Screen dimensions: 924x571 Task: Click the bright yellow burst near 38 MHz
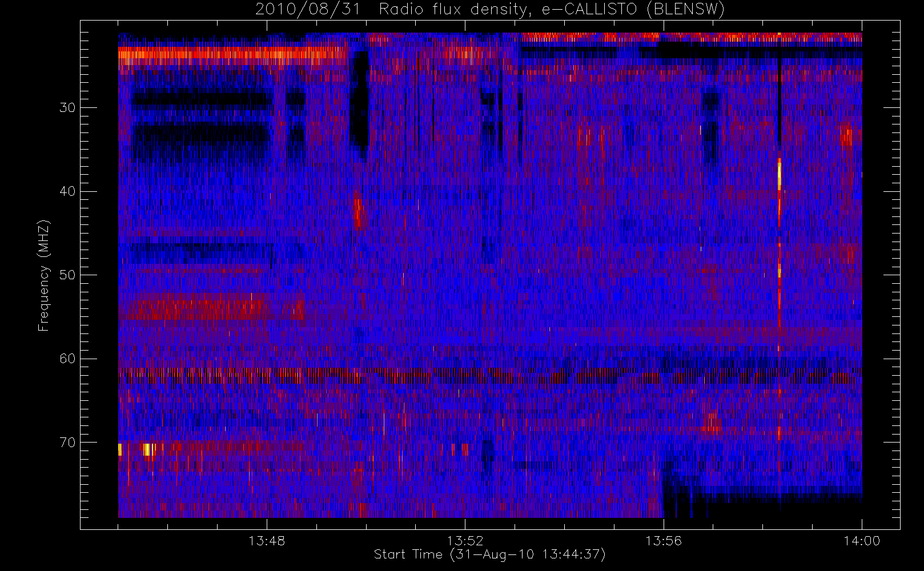tap(779, 176)
